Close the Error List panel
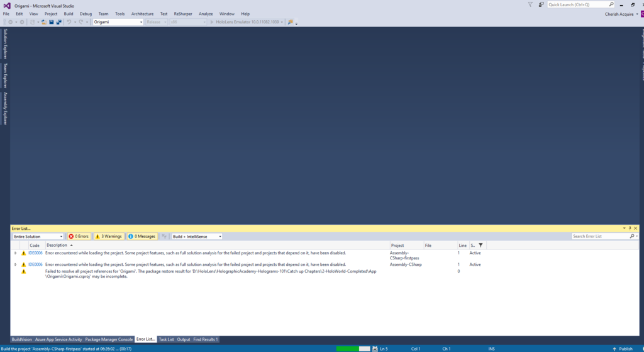Screen dimensions: 644x352 pyautogui.click(x=635, y=228)
